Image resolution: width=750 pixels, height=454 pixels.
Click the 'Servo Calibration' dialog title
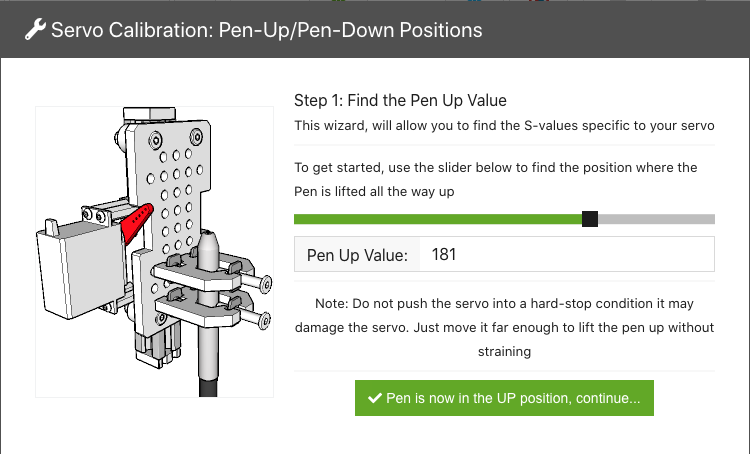pos(266,30)
